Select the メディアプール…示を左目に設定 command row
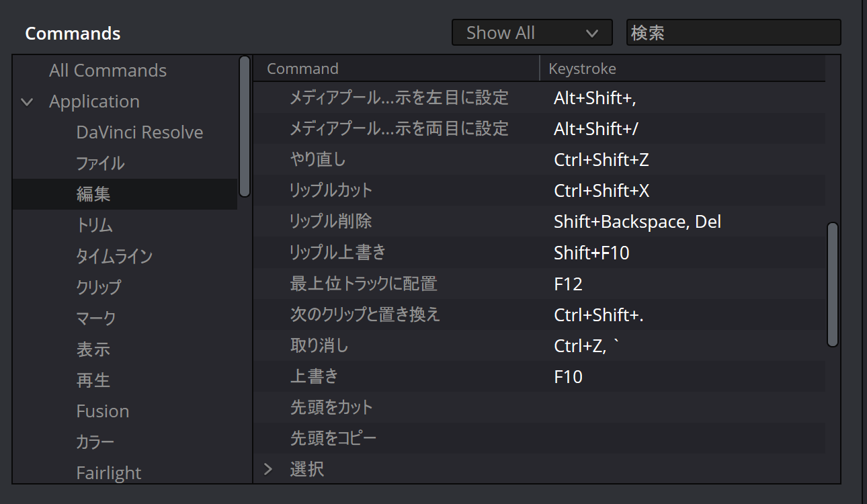This screenshot has width=867, height=504. [540, 97]
